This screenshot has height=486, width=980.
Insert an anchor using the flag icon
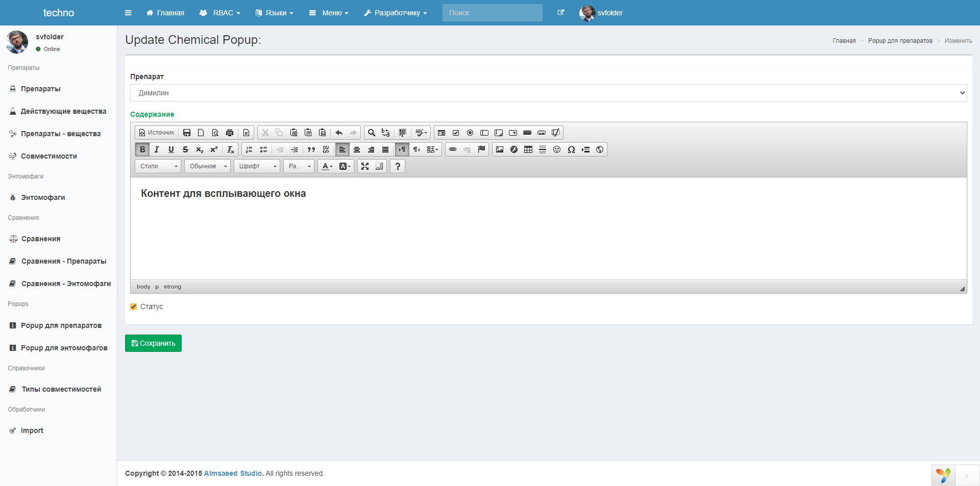(481, 149)
